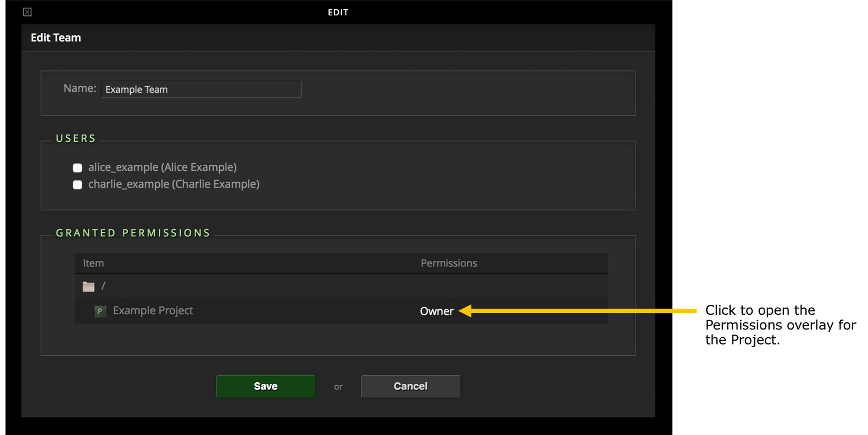The width and height of the screenshot is (868, 435).
Task: Click the charlie_example (Charlie Example) label
Action: [x=174, y=185]
